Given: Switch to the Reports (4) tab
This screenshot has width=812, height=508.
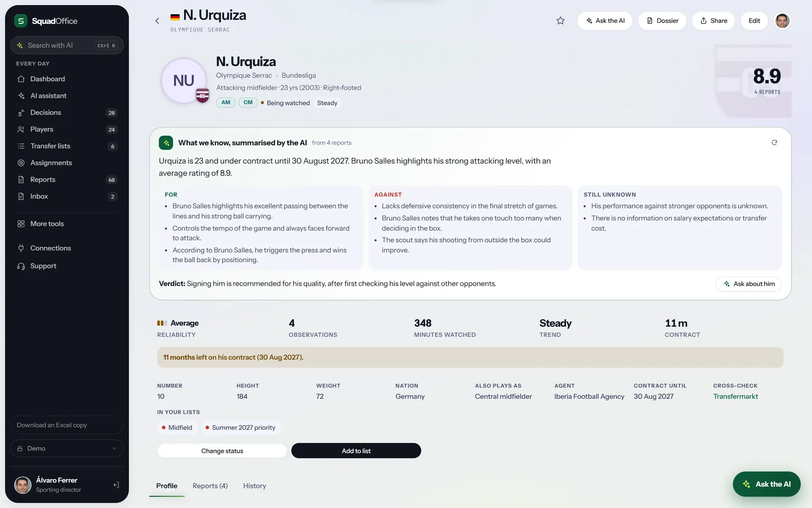Looking at the screenshot, I should 210,486.
